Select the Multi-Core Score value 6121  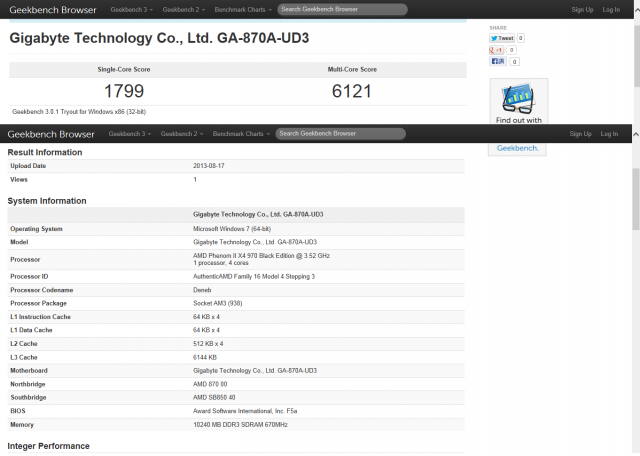pyautogui.click(x=351, y=91)
